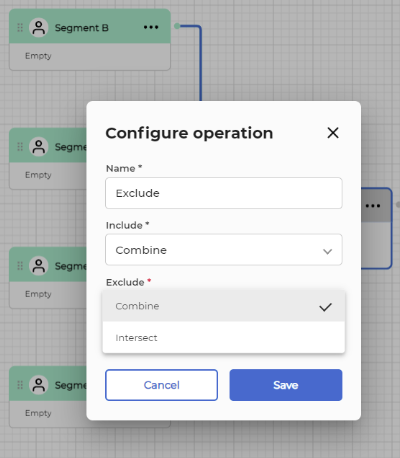Click the Name input field

(224, 193)
